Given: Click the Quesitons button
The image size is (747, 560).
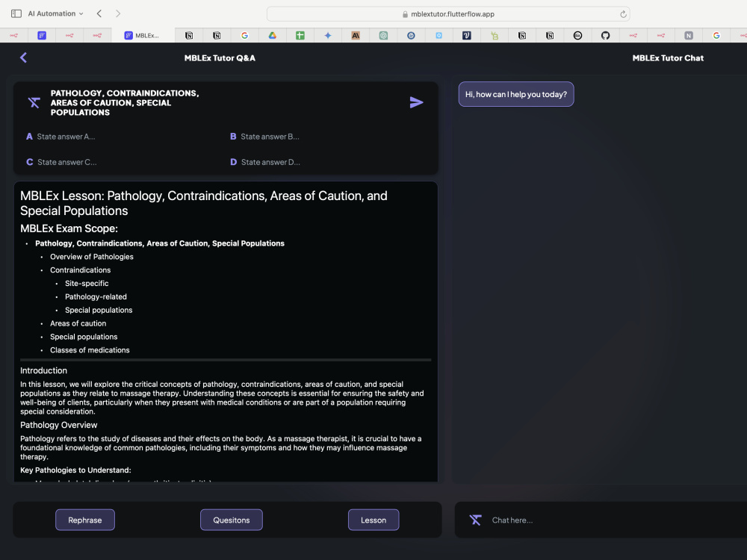Looking at the screenshot, I should pyautogui.click(x=231, y=520).
